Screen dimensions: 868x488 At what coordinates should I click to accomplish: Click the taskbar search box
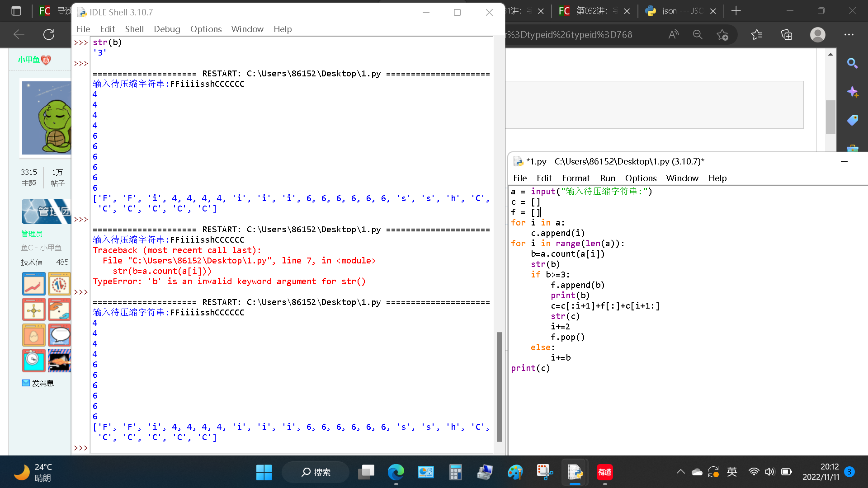[x=316, y=472]
